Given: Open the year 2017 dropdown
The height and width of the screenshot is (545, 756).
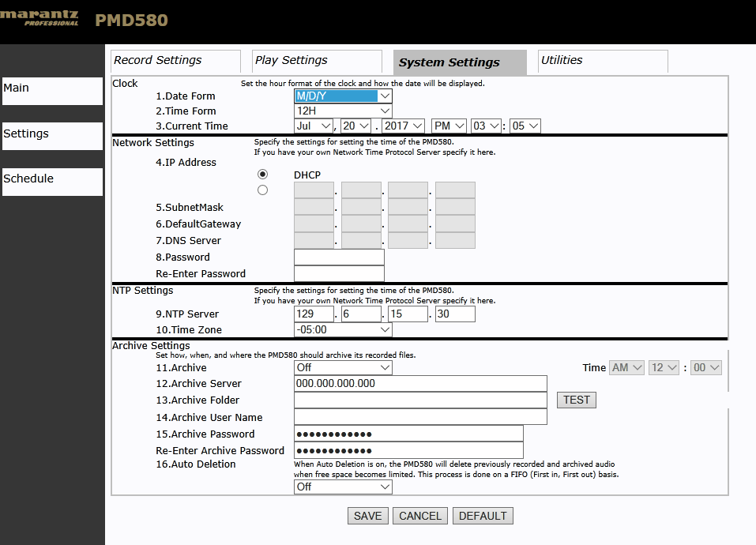Looking at the screenshot, I should pos(403,126).
